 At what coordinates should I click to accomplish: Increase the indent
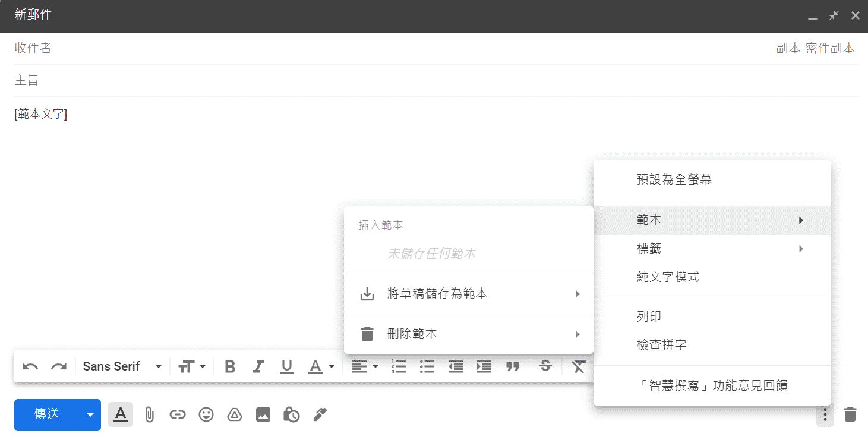pyautogui.click(x=484, y=366)
